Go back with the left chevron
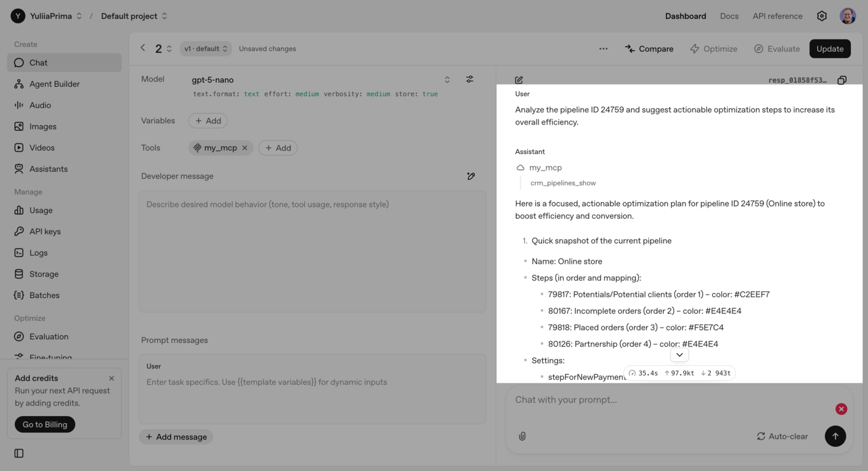The width and height of the screenshot is (868, 471). (143, 48)
